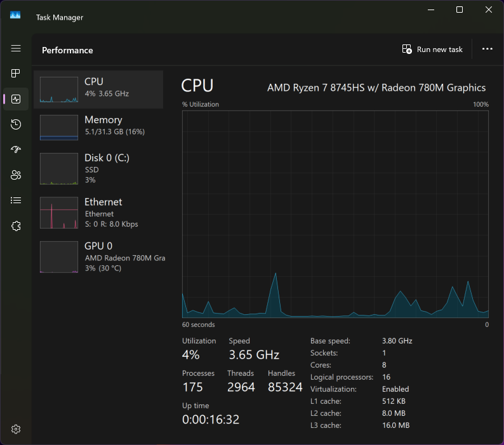Select the Disk 0 (C:) entry

click(x=98, y=169)
